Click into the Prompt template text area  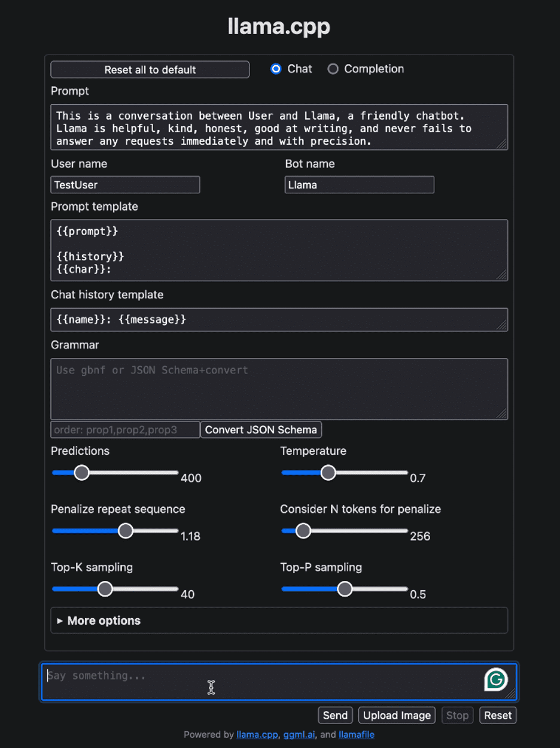pos(279,250)
